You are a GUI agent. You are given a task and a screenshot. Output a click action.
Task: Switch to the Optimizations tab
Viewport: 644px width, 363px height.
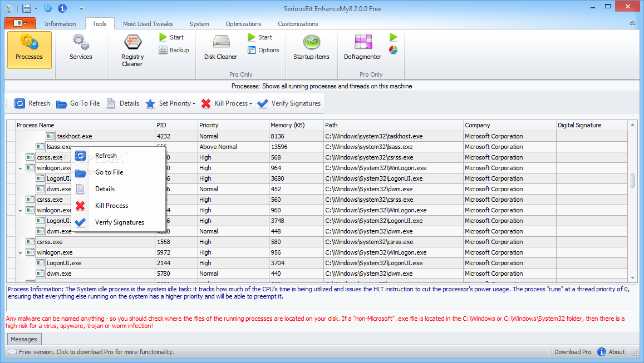[243, 24]
